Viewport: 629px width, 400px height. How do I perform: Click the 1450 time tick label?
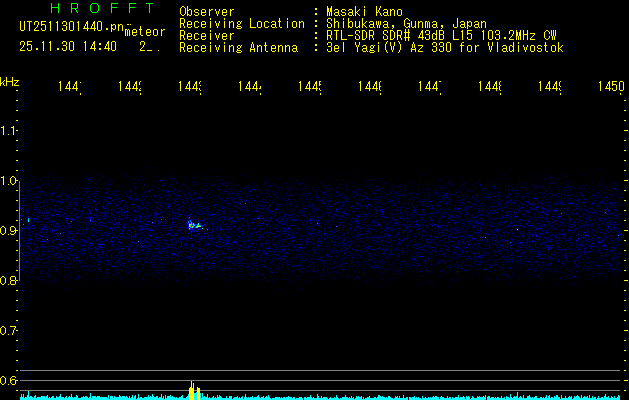pyautogui.click(x=611, y=88)
